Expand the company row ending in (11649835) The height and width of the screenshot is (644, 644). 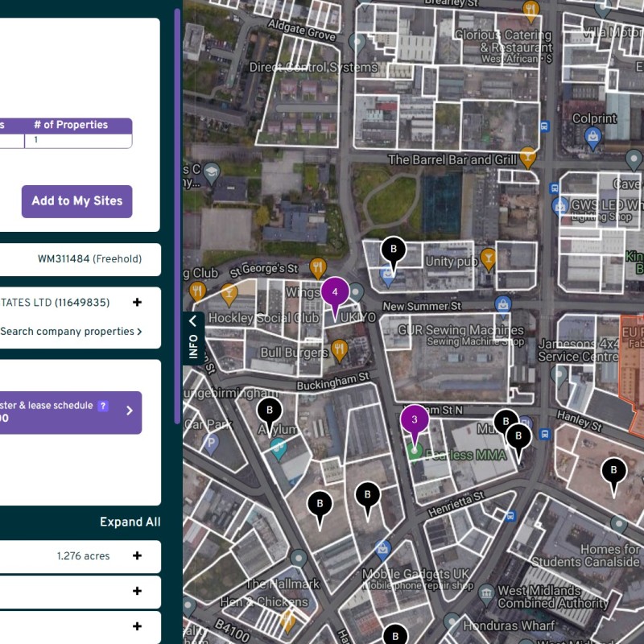[137, 303]
